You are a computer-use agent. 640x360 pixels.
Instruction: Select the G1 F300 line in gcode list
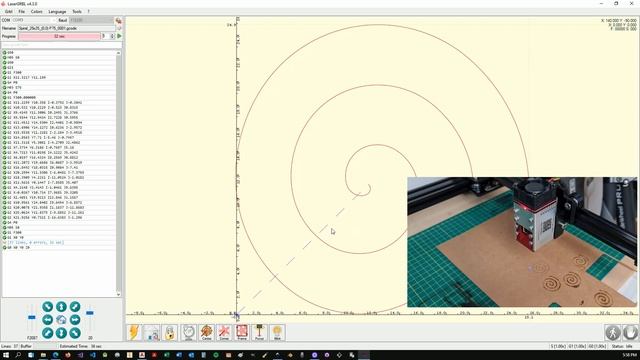59,73
